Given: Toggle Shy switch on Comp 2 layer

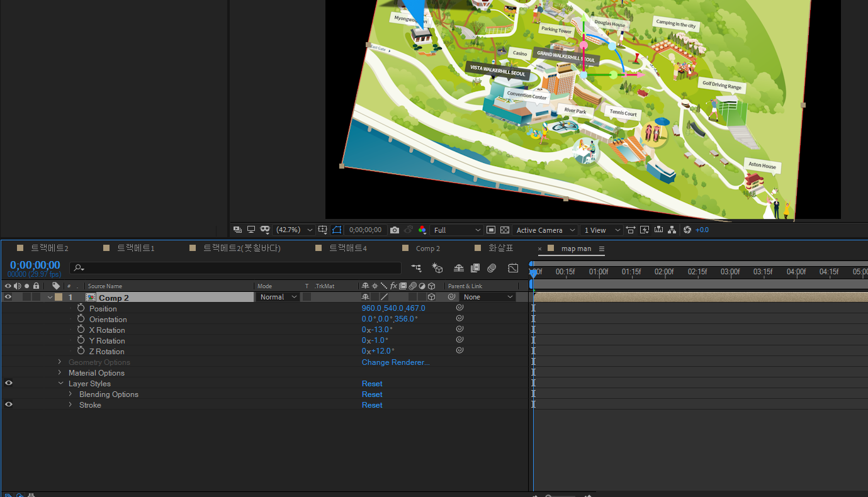Looking at the screenshot, I should (365, 297).
